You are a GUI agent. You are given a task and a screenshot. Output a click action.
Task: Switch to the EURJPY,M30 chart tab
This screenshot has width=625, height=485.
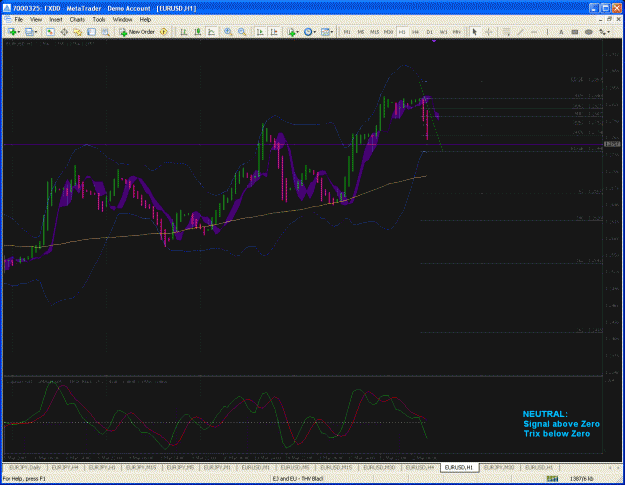click(x=499, y=467)
